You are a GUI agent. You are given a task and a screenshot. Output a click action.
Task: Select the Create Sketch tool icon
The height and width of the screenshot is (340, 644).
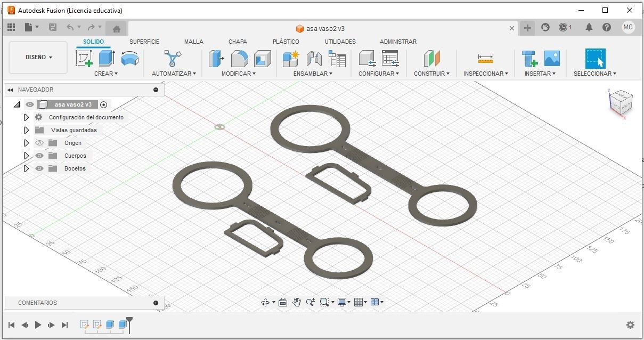coord(84,58)
